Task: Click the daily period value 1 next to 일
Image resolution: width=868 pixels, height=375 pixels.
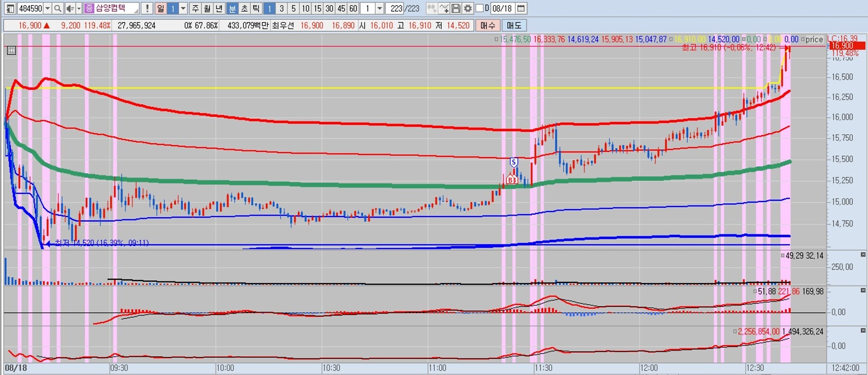Action: [173, 8]
